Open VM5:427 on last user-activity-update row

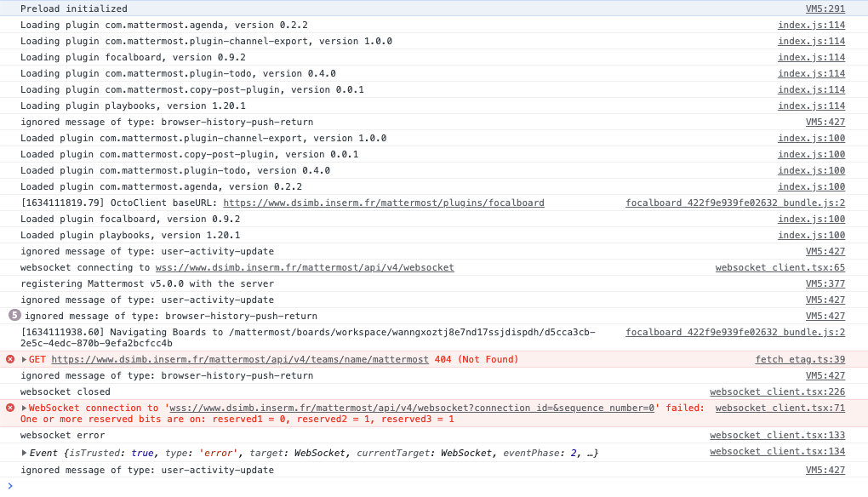click(825, 470)
